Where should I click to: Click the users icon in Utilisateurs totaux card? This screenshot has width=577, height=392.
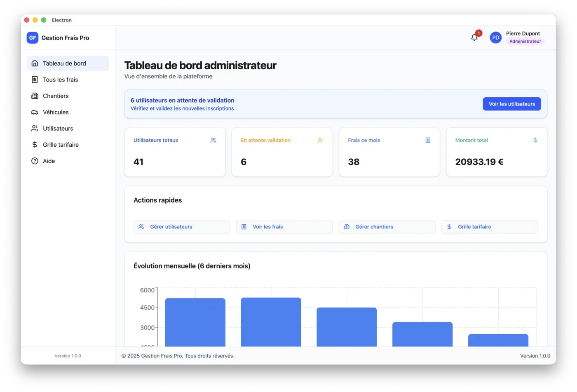(x=213, y=140)
